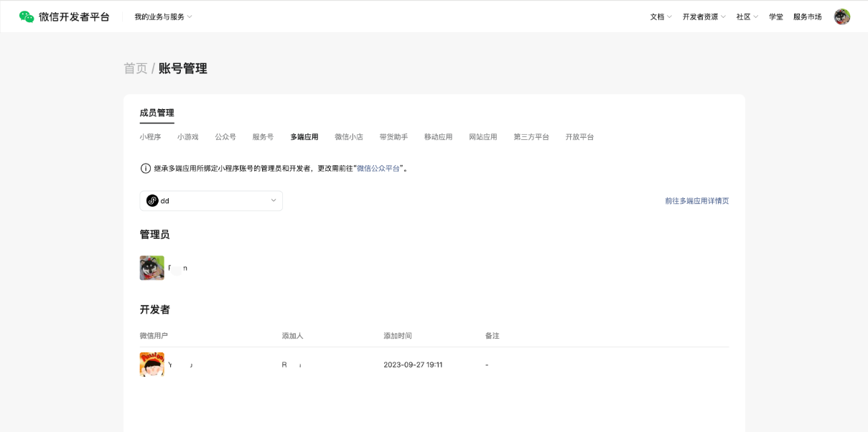This screenshot has width=868, height=432.
Task: Switch to the 小程序 tab
Action: pyautogui.click(x=150, y=137)
